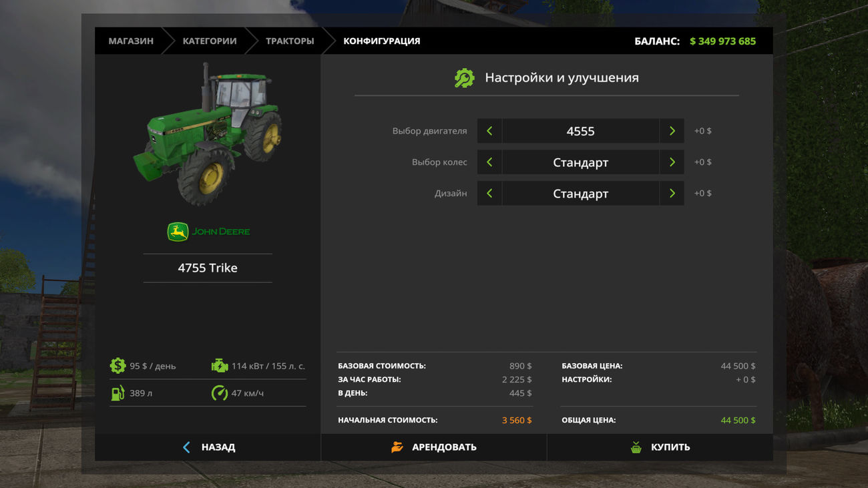Click the balance amount $ 349 973 685
The image size is (868, 488).
pyautogui.click(x=722, y=41)
